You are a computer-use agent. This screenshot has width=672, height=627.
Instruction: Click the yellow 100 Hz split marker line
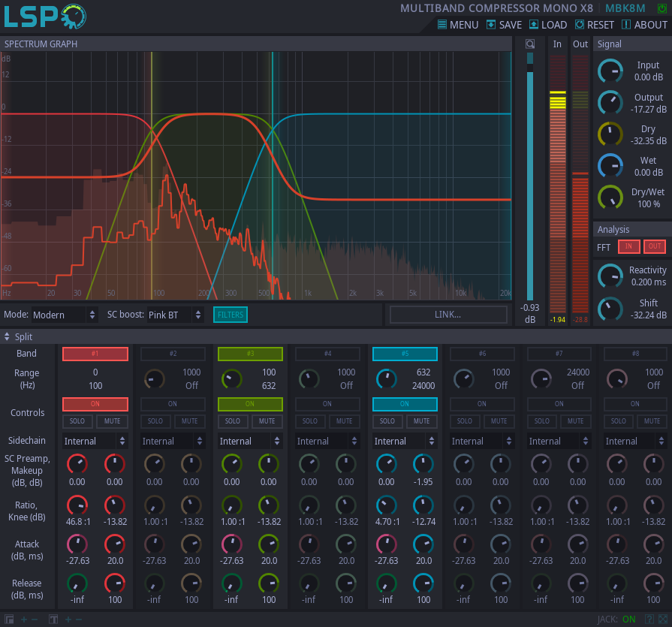tap(152, 176)
